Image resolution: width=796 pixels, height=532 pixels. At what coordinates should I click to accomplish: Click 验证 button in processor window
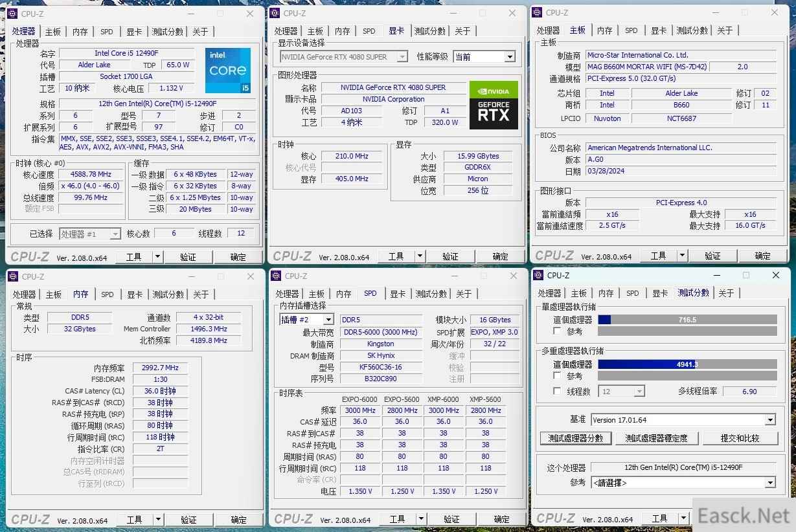(188, 257)
